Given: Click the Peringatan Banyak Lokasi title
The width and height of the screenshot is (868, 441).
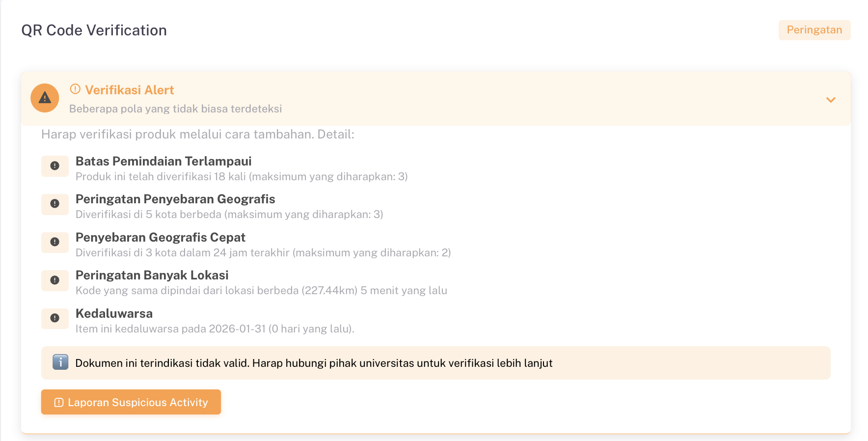Looking at the screenshot, I should [x=152, y=275].
